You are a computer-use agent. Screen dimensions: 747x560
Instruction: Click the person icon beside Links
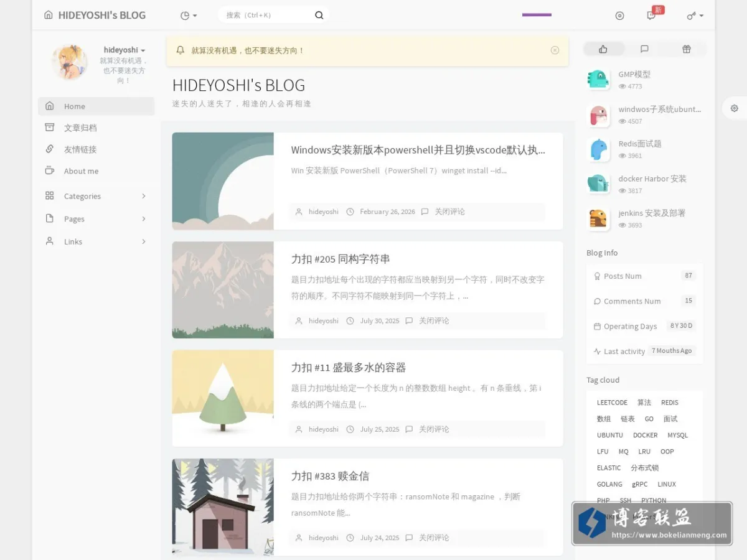click(50, 241)
